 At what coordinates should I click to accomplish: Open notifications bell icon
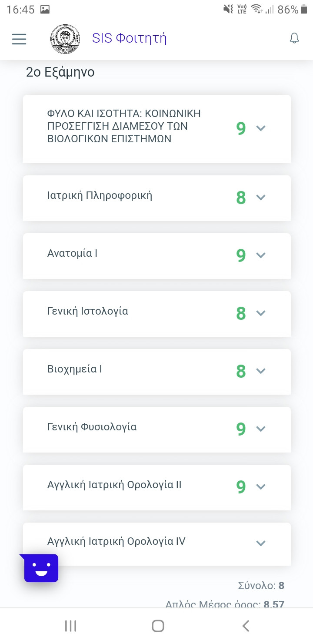click(294, 38)
